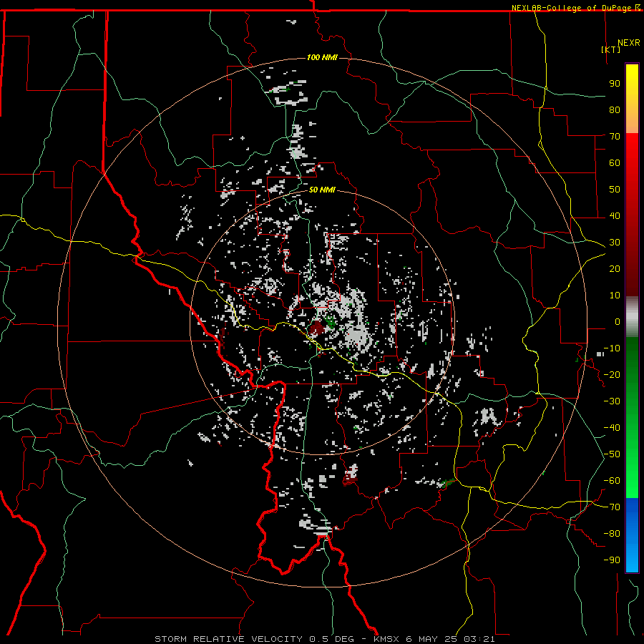
Task: Select the 50 NMI range ring label
Action: point(322,190)
